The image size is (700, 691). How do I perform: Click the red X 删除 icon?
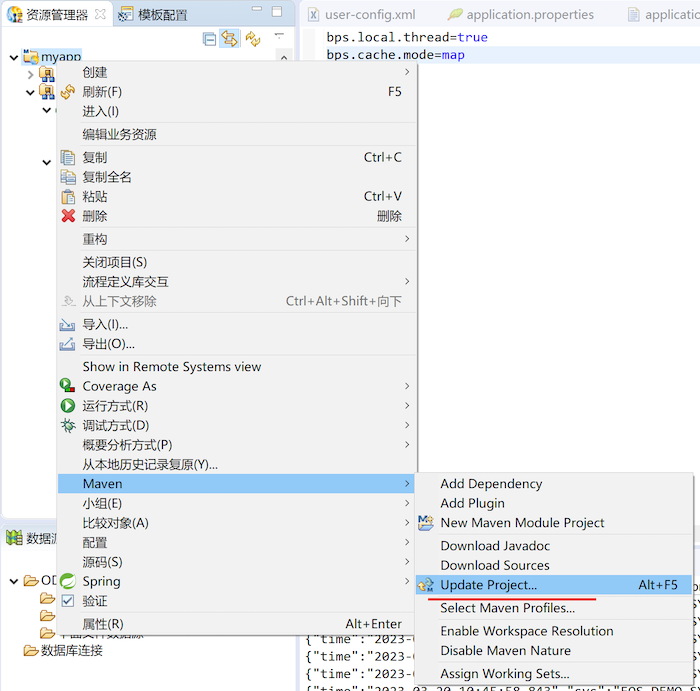coord(68,216)
